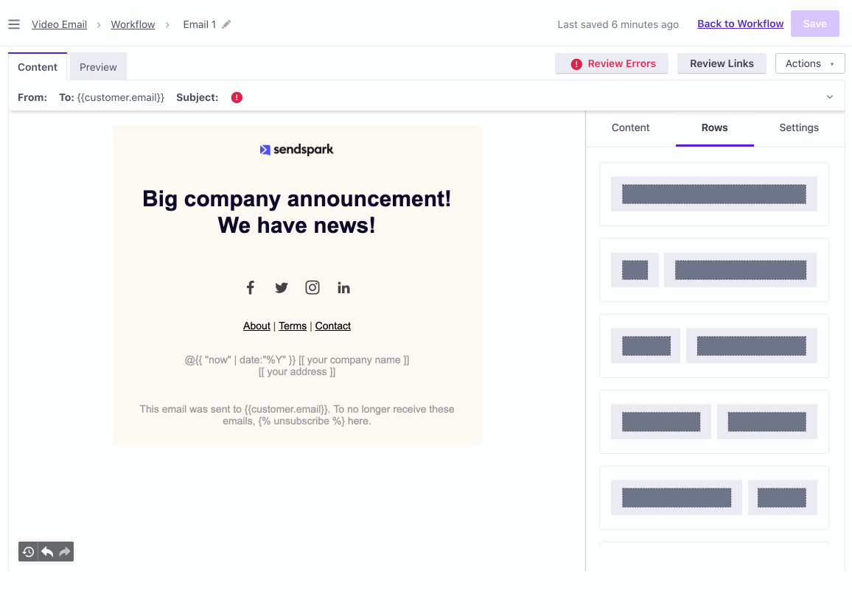Select the Facebook social icon
Image resolution: width=852 pixels, height=616 pixels.
click(250, 288)
